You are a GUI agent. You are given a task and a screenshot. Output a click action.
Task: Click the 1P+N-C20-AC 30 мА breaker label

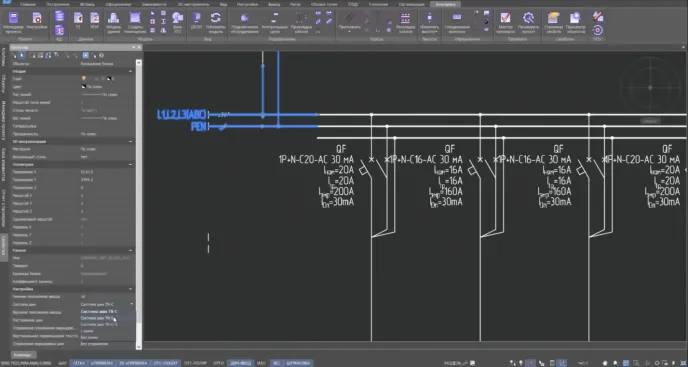coord(316,159)
